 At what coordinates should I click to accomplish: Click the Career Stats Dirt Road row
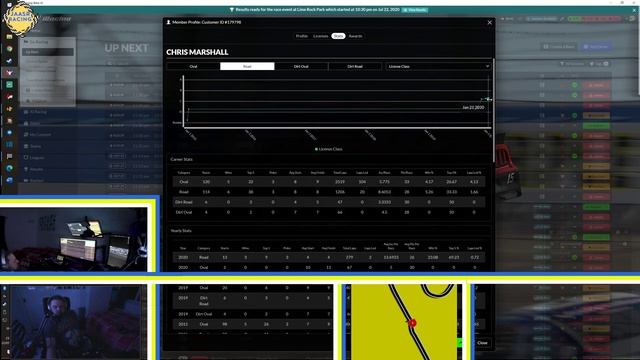(329, 202)
